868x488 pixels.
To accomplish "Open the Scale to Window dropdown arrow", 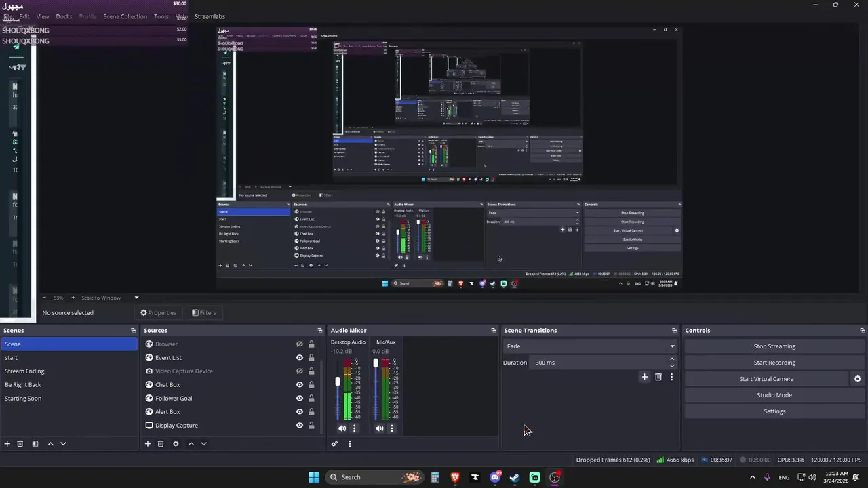I will tap(136, 298).
